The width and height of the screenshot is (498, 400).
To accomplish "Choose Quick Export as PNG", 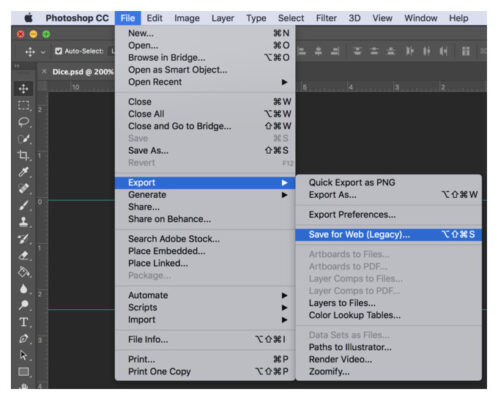I will [388, 183].
